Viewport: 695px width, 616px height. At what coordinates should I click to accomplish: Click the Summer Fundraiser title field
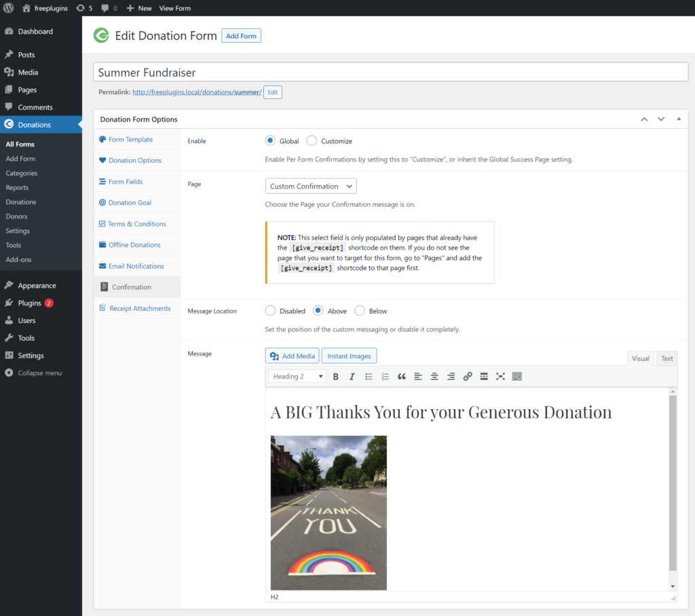[390, 72]
